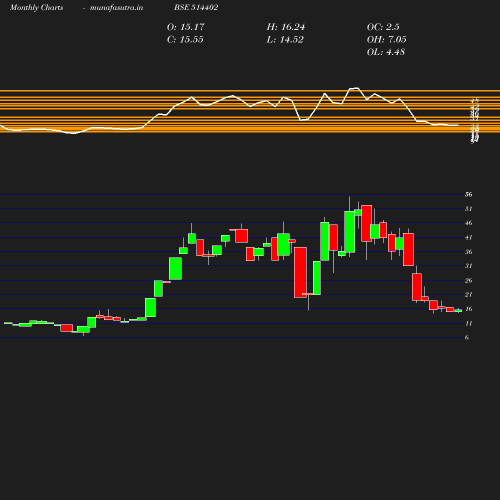This screenshot has height=500, width=500.
Task: Click the price axis label 11
Action: pos(469,324)
